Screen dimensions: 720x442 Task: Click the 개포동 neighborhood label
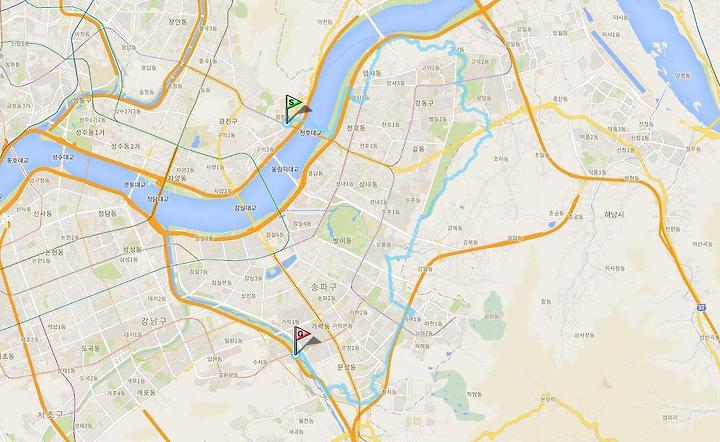click(x=146, y=392)
